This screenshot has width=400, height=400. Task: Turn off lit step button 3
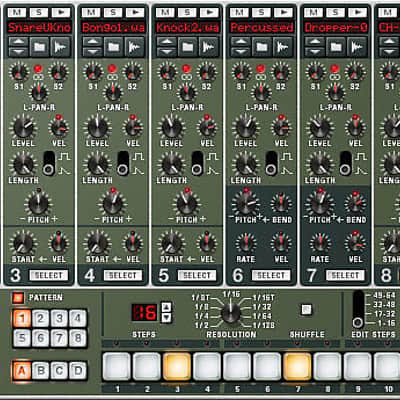177,366
